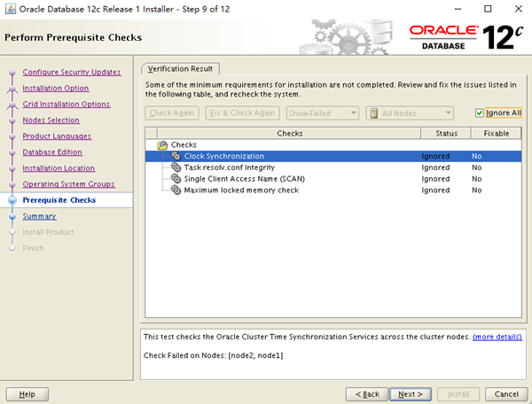Go to Database Edition step
Screen dimensions: 532x404
tap(52, 152)
